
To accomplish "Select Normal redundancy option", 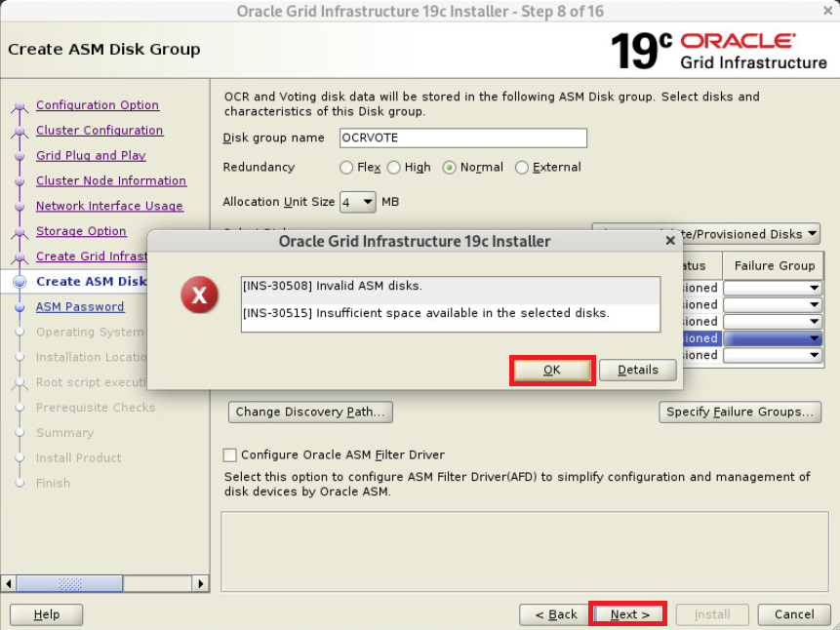I will coord(449,168).
